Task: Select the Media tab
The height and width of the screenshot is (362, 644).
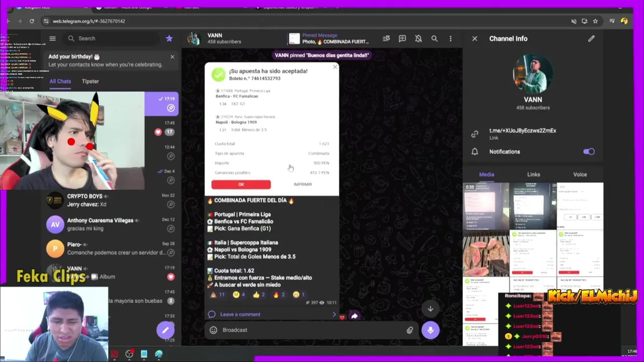Action: [x=487, y=174]
